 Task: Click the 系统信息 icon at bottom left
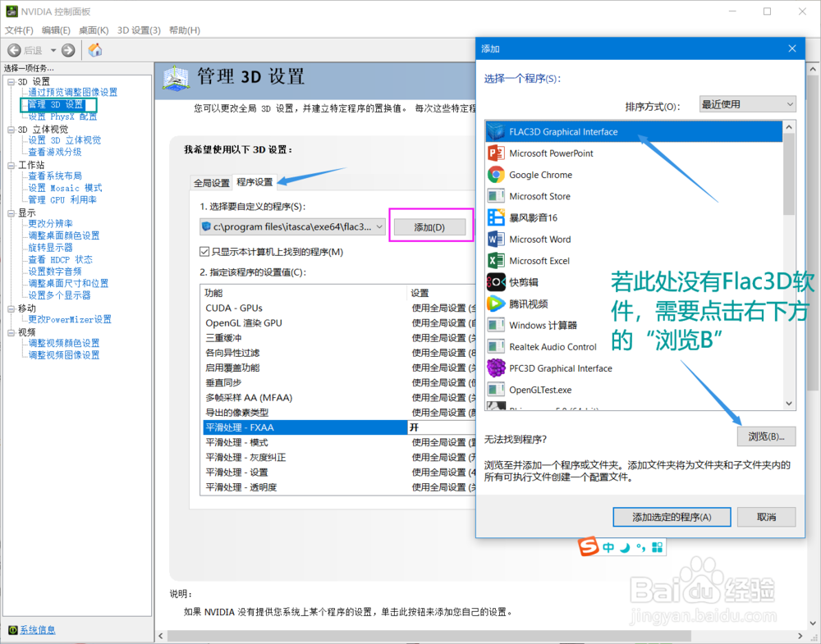[x=12, y=630]
